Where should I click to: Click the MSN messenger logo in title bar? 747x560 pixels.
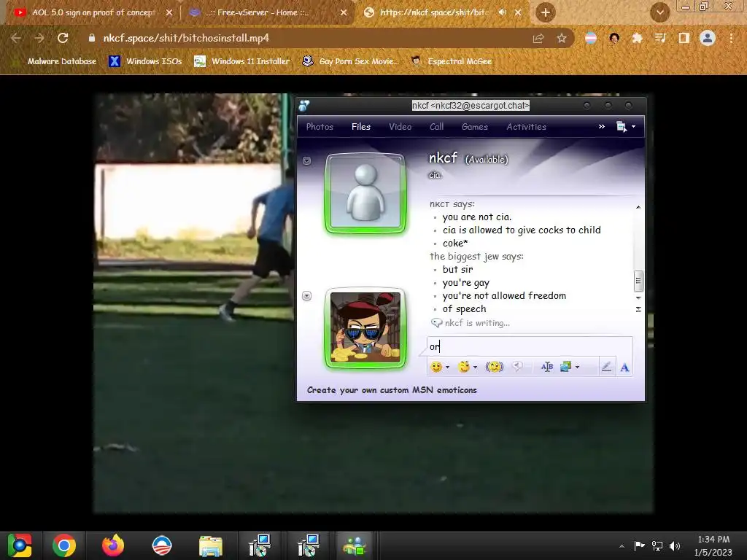point(304,106)
